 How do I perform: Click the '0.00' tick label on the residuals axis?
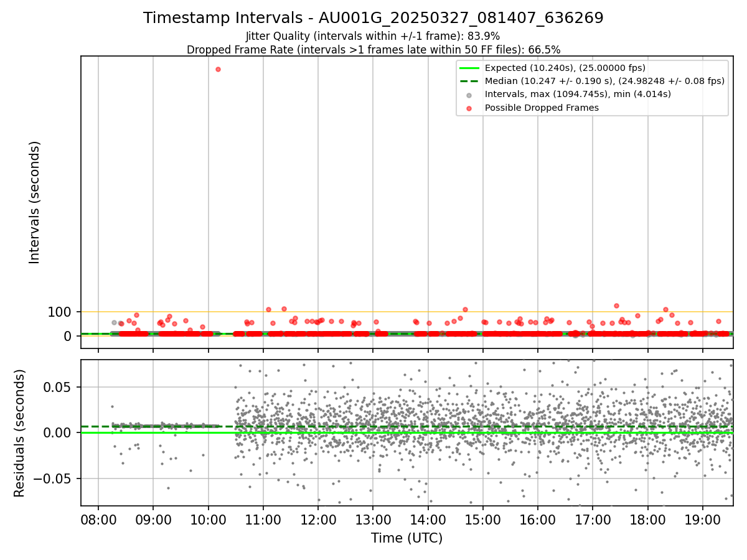(x=57, y=432)
